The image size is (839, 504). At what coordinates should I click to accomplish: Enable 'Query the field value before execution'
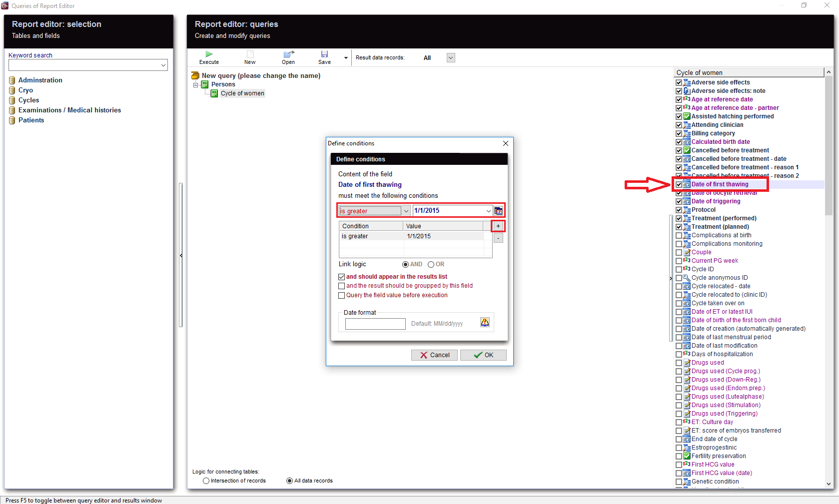(342, 295)
